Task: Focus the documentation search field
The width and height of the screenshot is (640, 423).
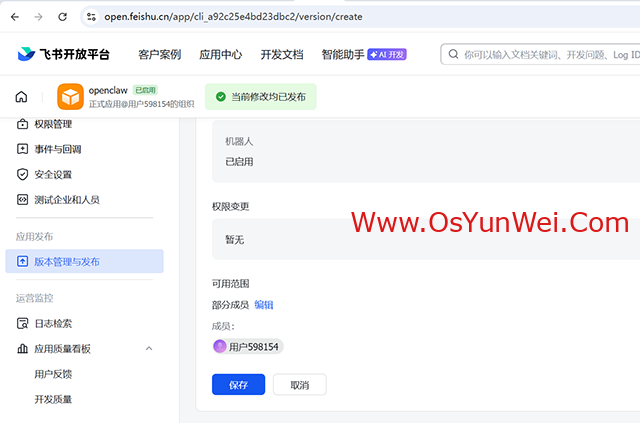Action: pyautogui.click(x=545, y=55)
